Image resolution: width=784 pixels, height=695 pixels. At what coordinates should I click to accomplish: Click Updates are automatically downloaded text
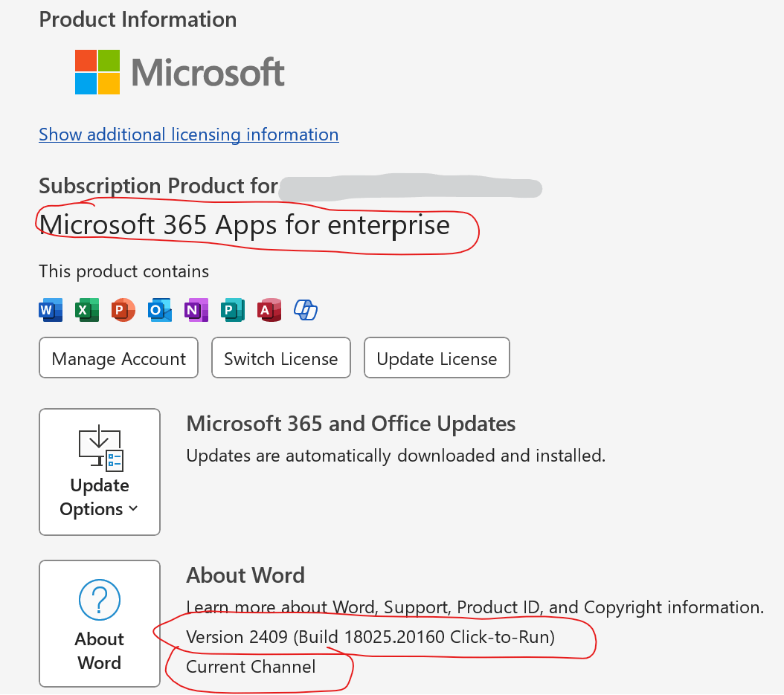coord(396,456)
